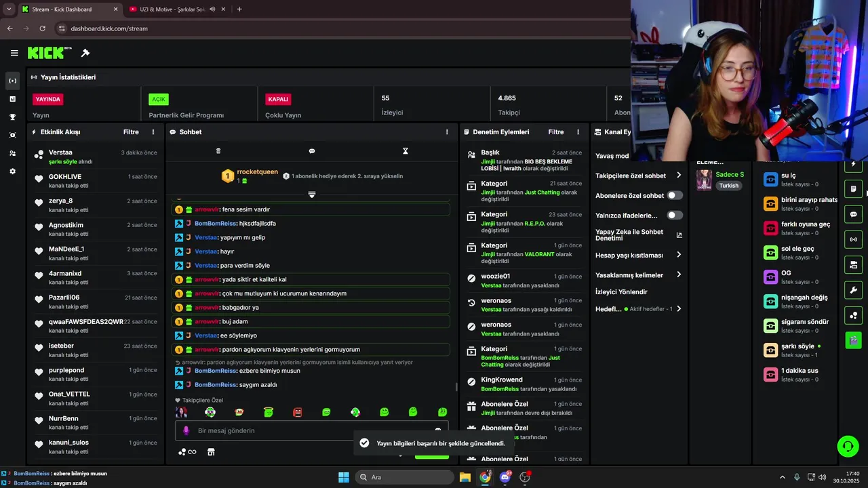Image resolution: width=868 pixels, height=488 pixels.
Task: Open Sohbet panel three-dot options
Action: [x=446, y=132]
